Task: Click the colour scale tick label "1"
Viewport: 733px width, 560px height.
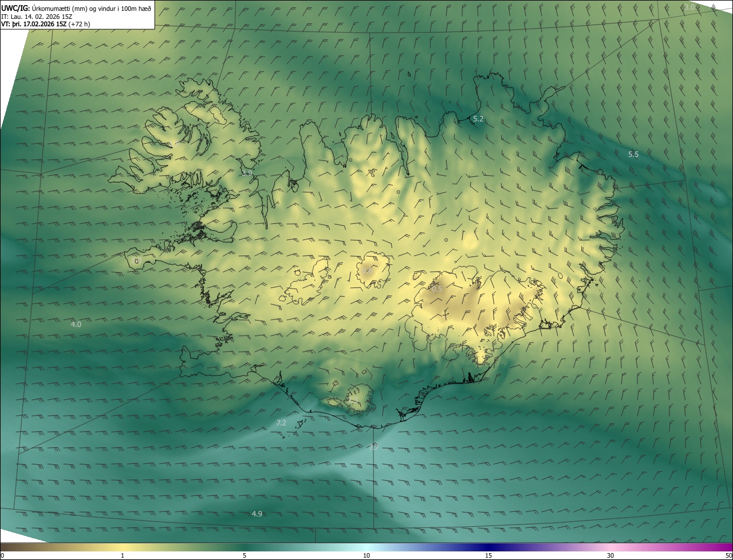Action: coord(123,555)
